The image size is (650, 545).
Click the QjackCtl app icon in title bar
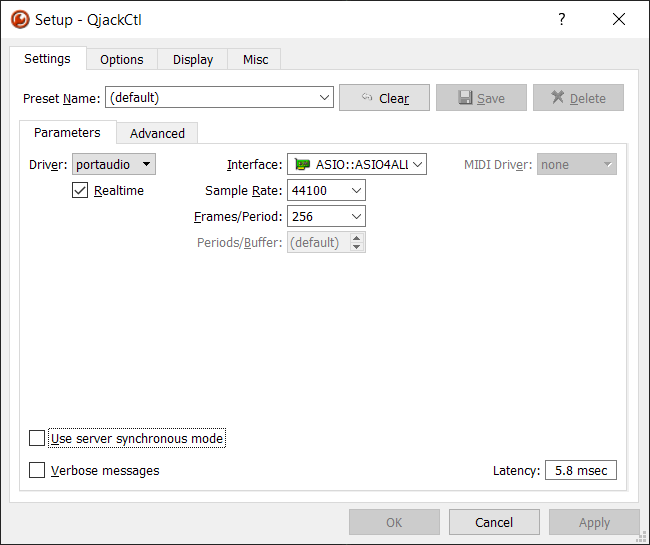20,19
